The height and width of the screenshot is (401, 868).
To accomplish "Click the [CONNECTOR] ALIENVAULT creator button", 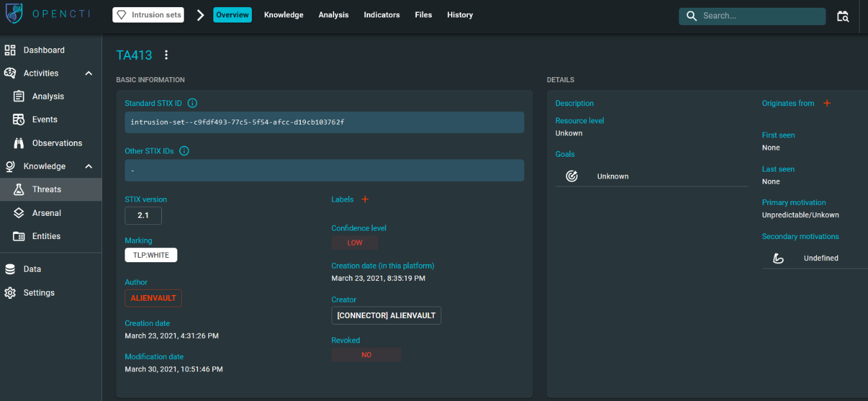I will (386, 316).
